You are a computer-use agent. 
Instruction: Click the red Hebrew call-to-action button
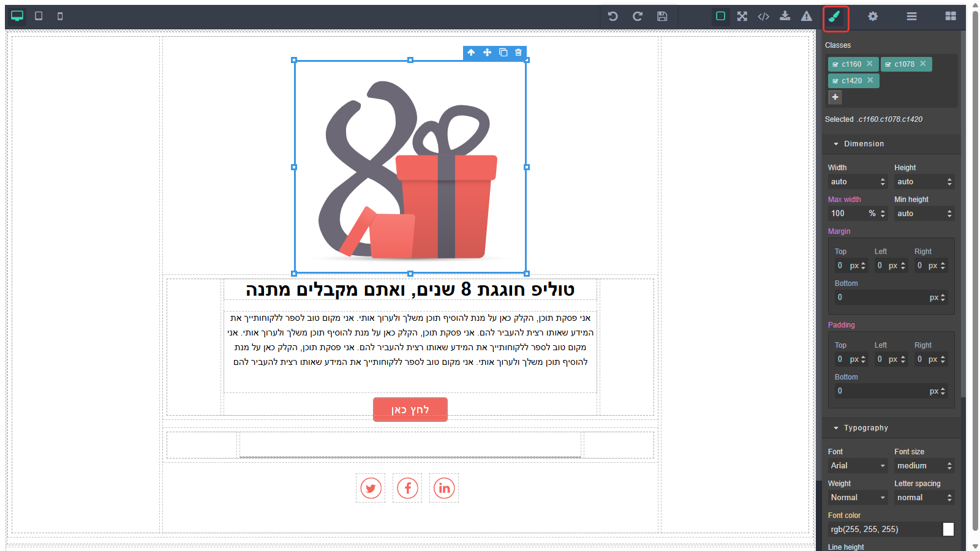(410, 410)
